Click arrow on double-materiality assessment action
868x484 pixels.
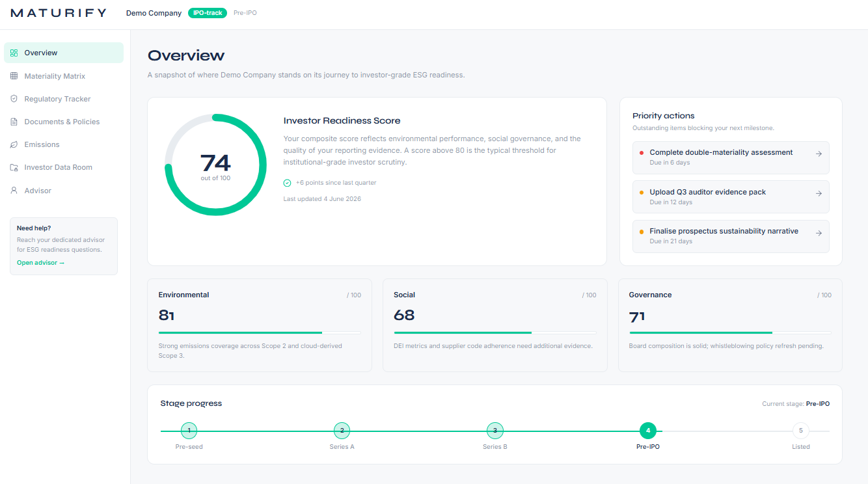point(819,154)
